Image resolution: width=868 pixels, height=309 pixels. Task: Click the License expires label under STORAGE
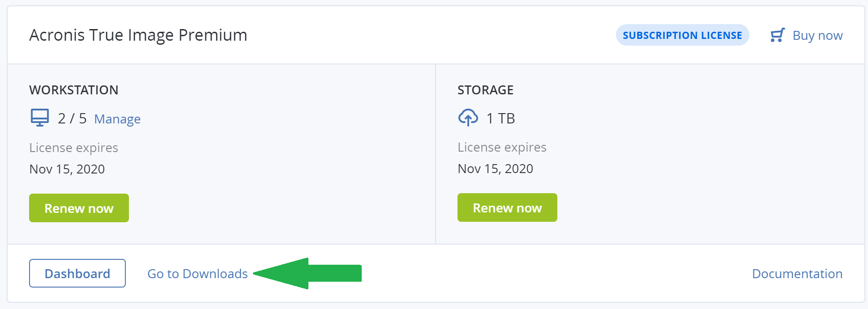point(502,147)
